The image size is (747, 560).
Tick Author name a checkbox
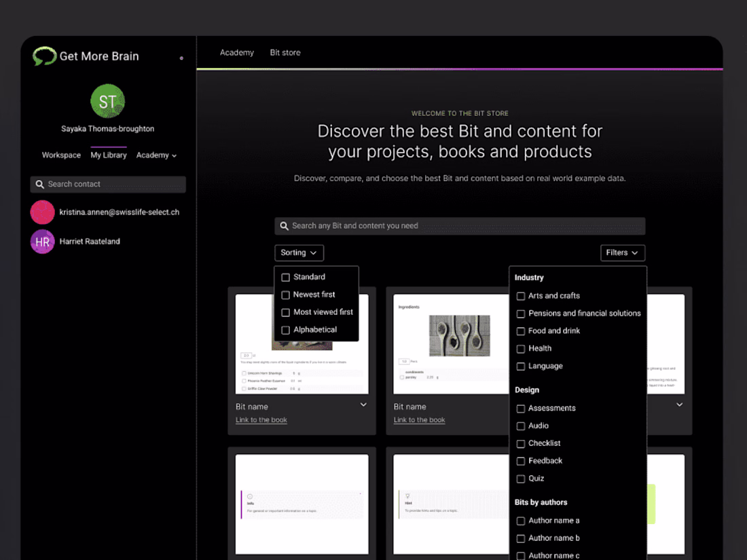pyautogui.click(x=521, y=521)
